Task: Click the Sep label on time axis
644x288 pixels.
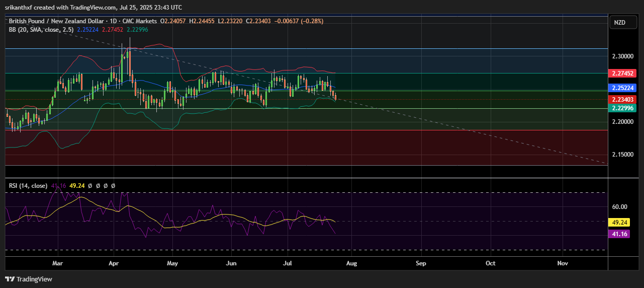Action: (421, 263)
